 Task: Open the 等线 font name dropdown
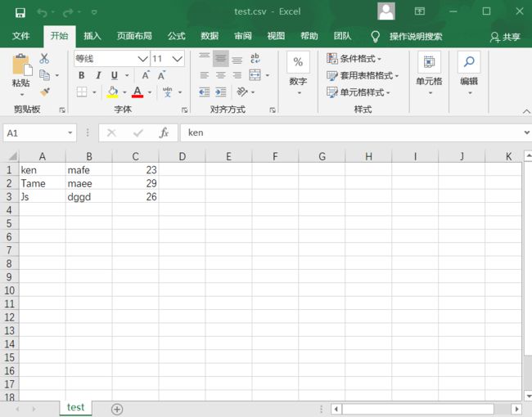(x=143, y=59)
